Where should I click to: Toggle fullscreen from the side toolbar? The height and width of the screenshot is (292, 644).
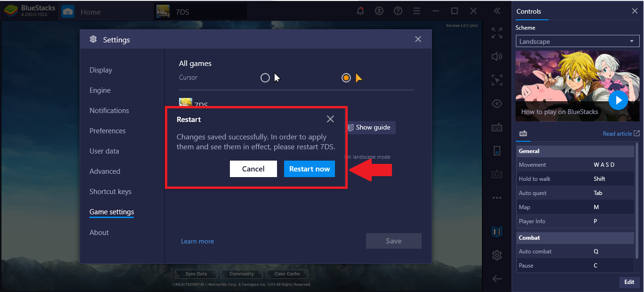click(x=497, y=33)
